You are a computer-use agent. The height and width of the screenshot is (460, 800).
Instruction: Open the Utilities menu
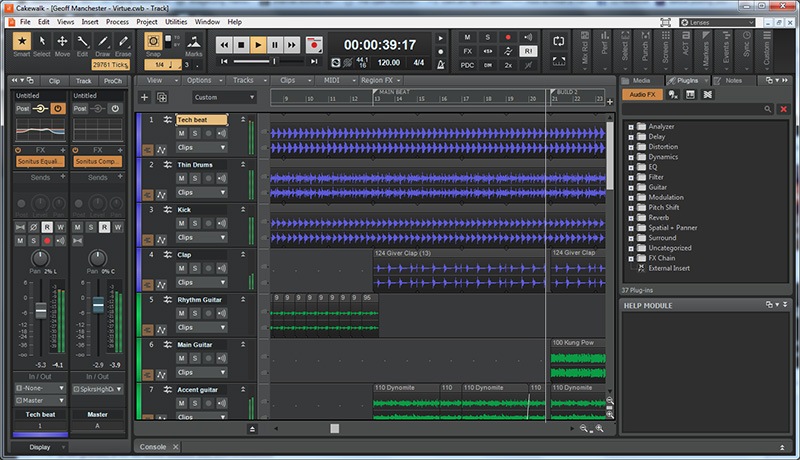coord(176,22)
